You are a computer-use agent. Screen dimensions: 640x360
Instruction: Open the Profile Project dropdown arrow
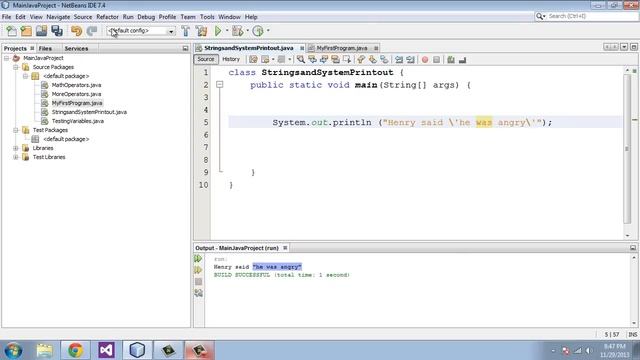tap(268, 31)
